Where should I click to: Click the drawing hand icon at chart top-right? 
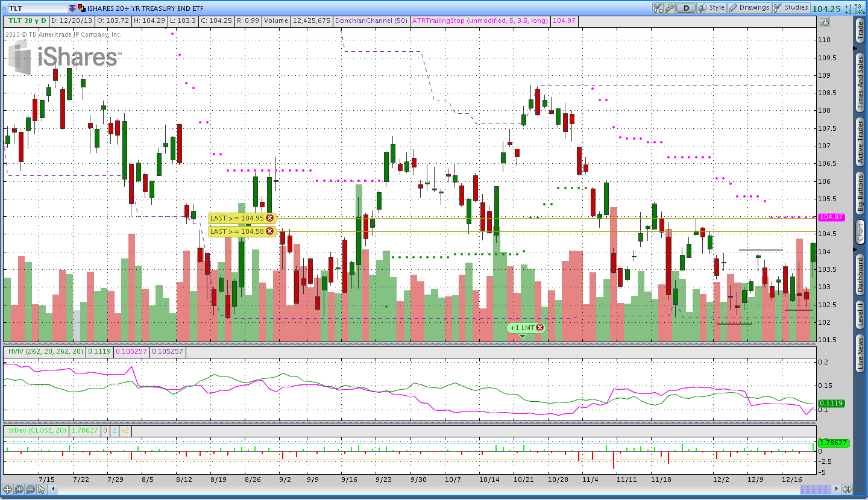[x=824, y=21]
